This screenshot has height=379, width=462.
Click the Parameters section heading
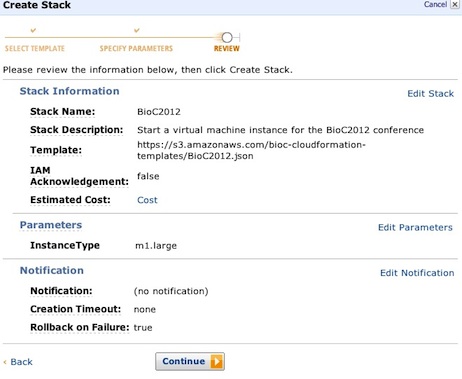pos(51,225)
